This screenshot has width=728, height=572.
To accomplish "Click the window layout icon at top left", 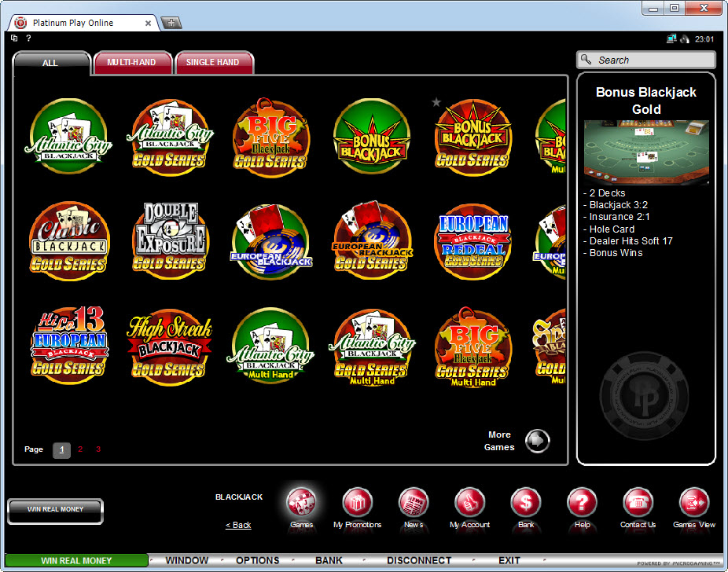I will (14, 38).
